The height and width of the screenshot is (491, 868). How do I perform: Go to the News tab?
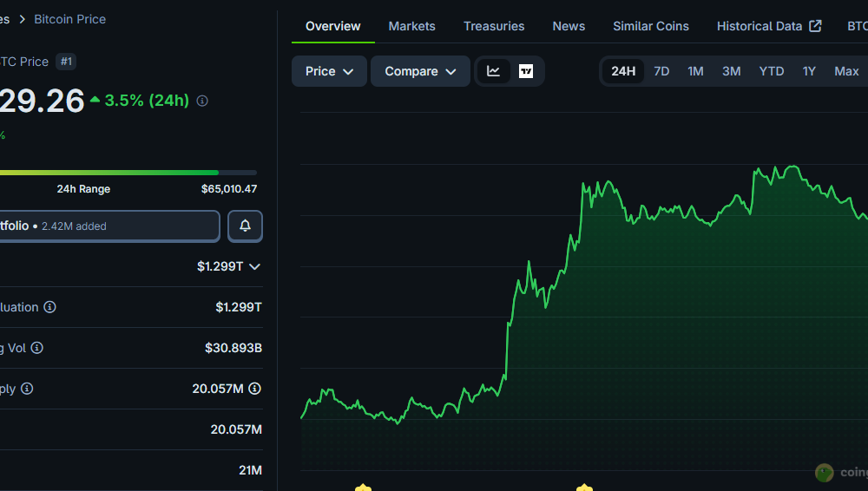[x=569, y=26]
